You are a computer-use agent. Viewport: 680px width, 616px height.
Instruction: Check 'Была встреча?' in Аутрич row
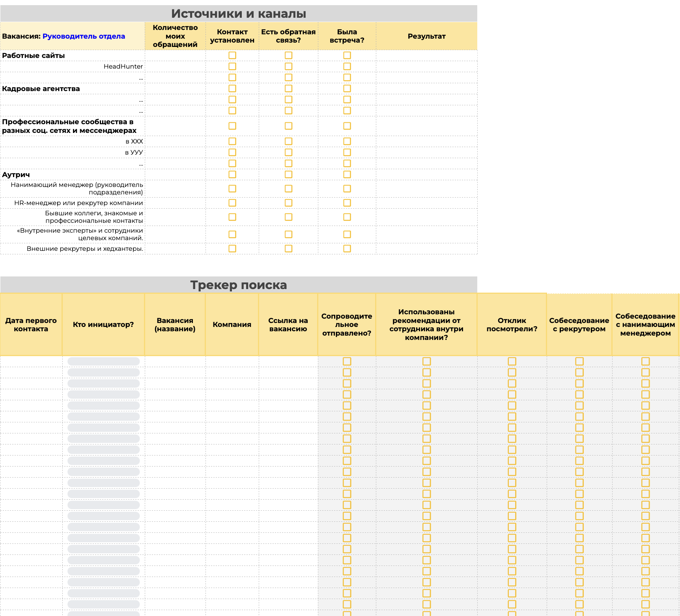pyautogui.click(x=347, y=174)
